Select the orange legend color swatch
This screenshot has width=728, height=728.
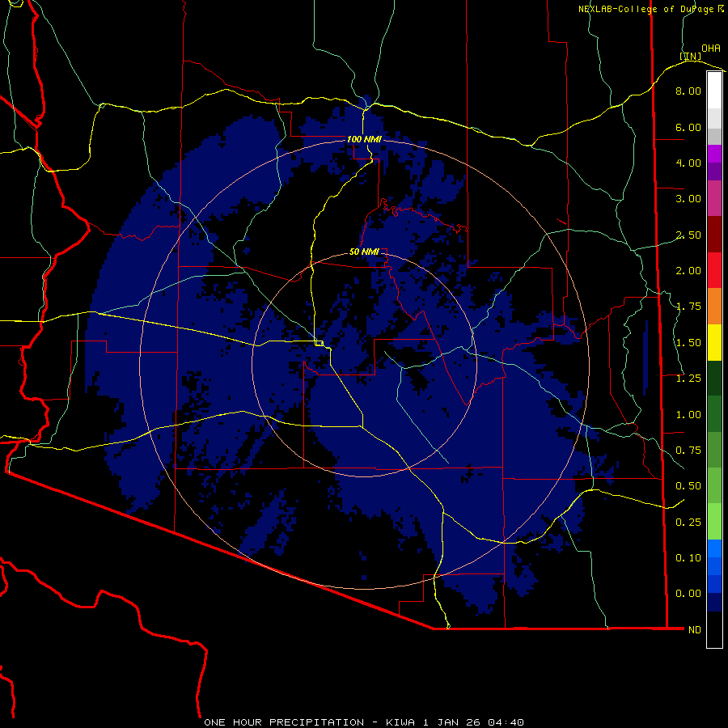714,307
